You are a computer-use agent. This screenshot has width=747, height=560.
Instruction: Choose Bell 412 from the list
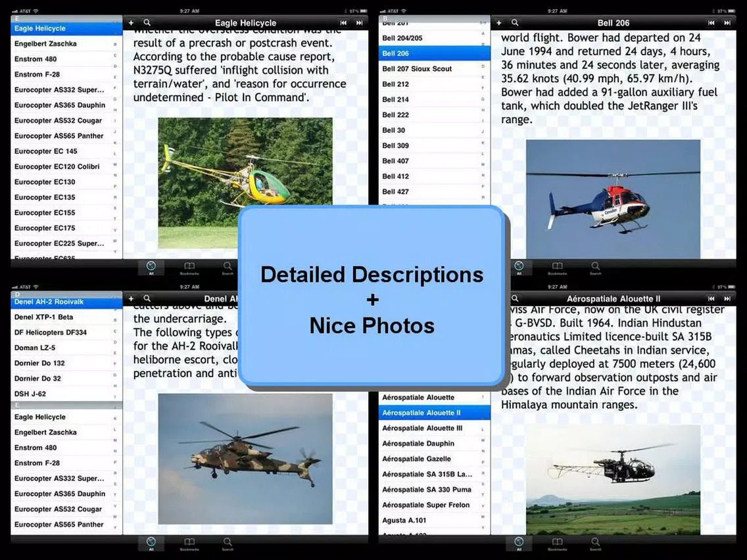tap(434, 176)
